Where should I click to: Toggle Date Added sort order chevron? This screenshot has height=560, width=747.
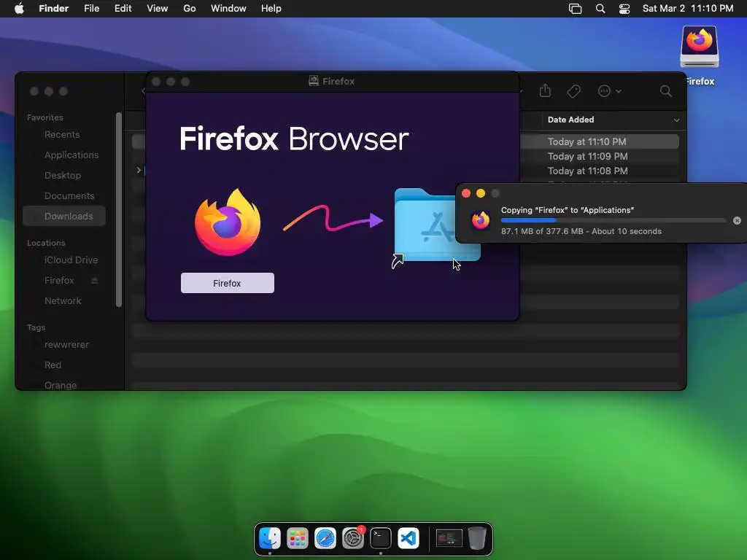pos(676,120)
